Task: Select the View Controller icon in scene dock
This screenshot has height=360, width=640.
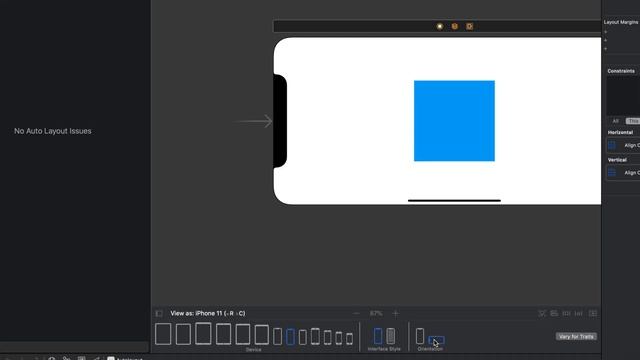Action: coord(440,27)
